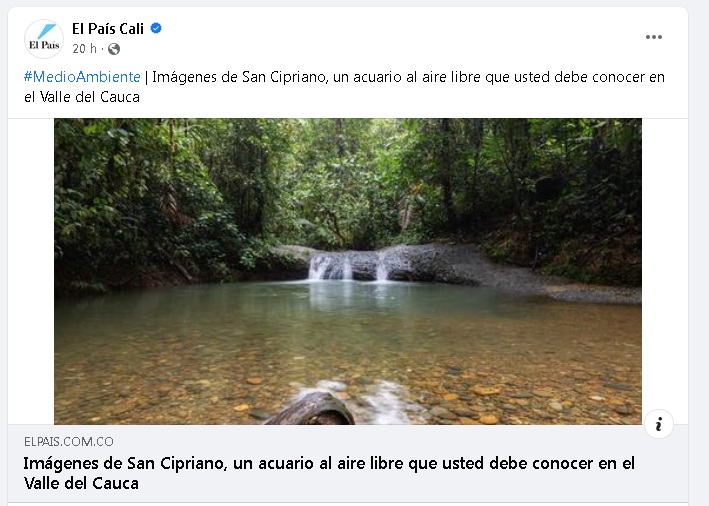Open the San Cipriano river photo
This screenshot has width=709, height=506.
(x=348, y=271)
